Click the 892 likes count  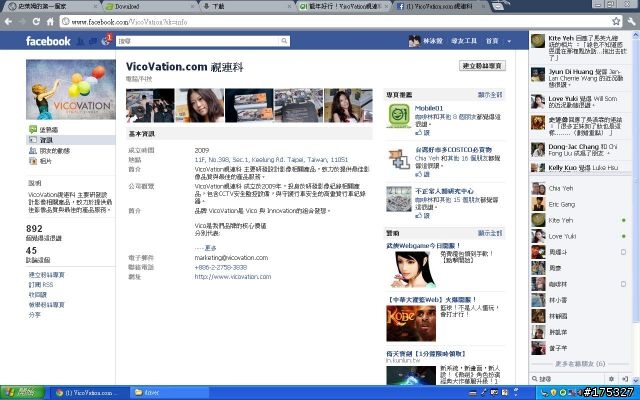[34, 229]
